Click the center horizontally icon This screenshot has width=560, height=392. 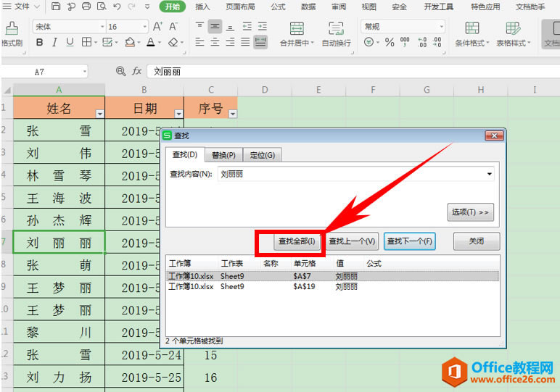[x=215, y=43]
